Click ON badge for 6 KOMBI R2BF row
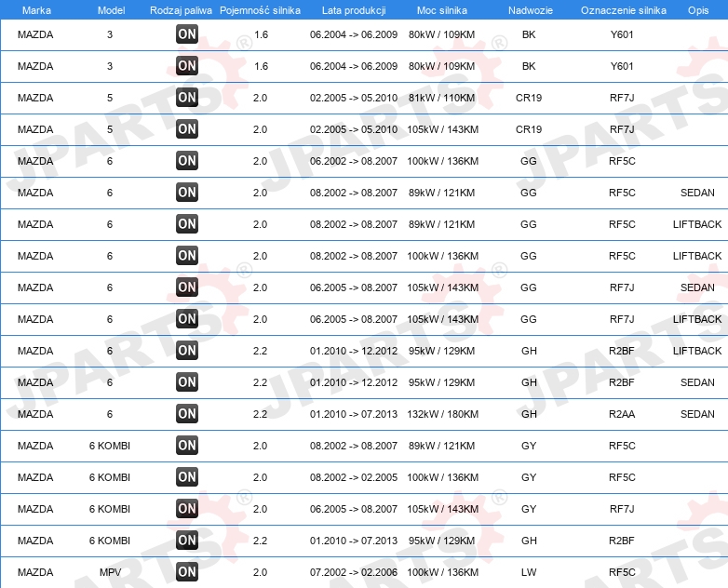Image resolution: width=728 pixels, height=588 pixels. pos(187,540)
